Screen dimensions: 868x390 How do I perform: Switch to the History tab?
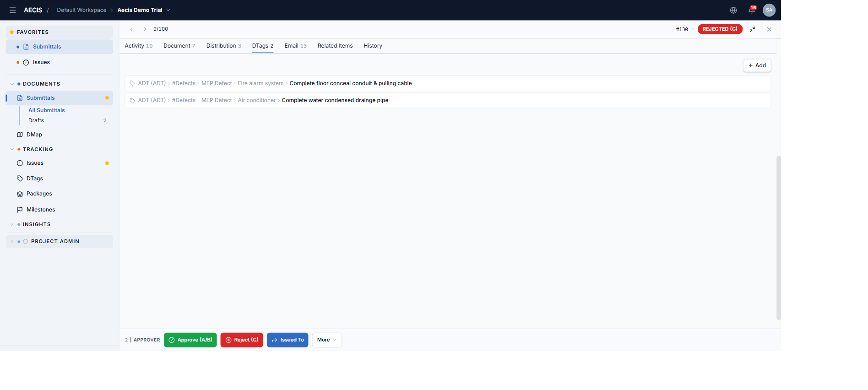point(373,46)
